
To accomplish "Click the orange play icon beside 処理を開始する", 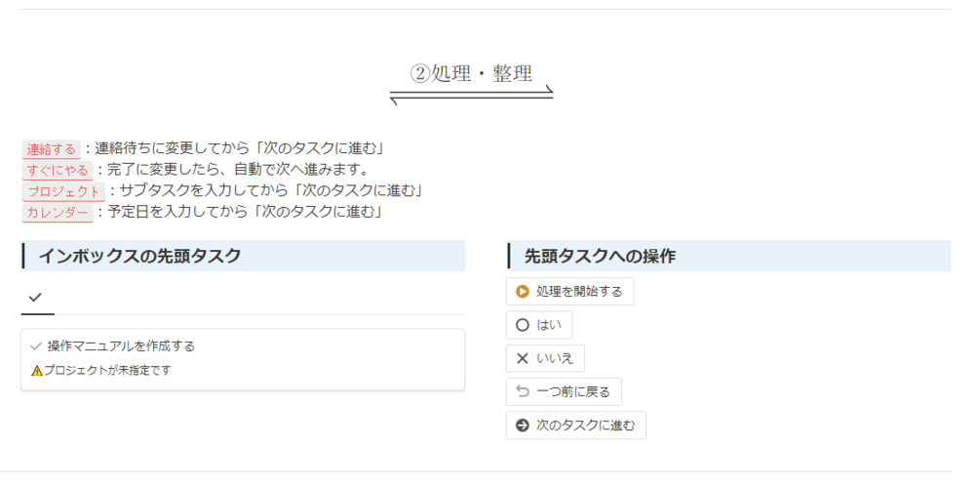I will (x=523, y=292).
